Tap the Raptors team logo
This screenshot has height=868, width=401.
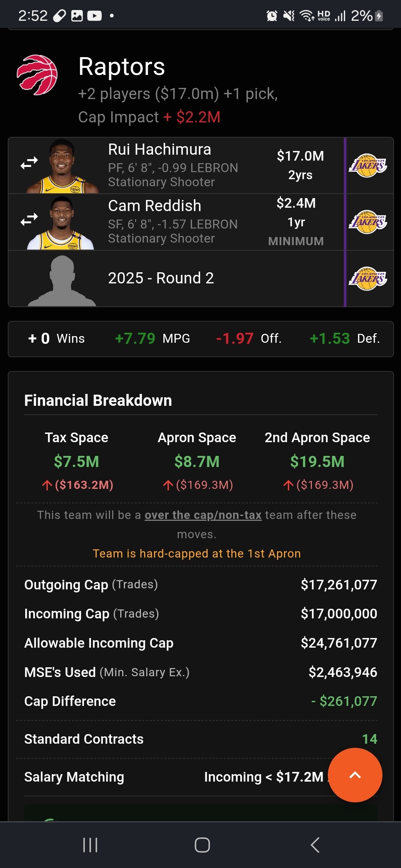point(37,75)
